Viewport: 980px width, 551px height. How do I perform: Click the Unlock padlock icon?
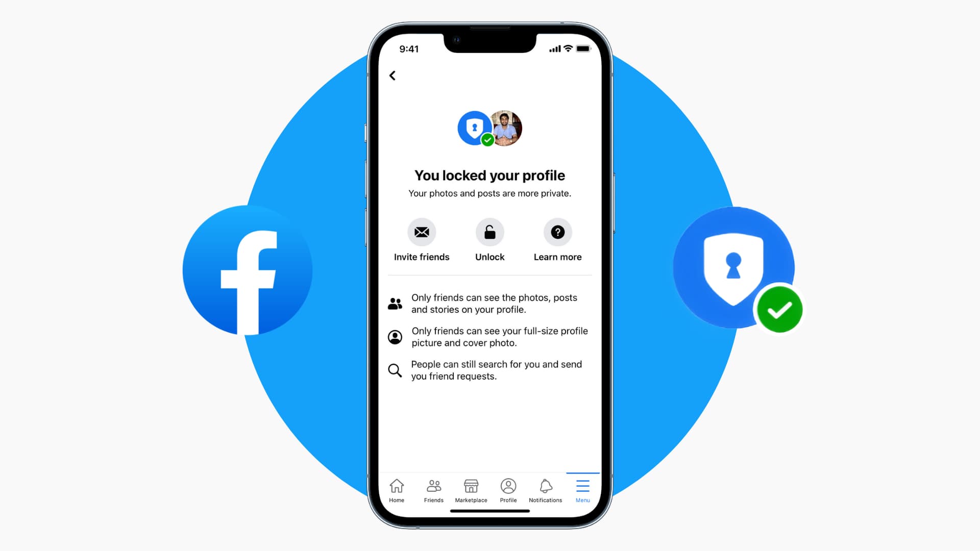(x=489, y=232)
